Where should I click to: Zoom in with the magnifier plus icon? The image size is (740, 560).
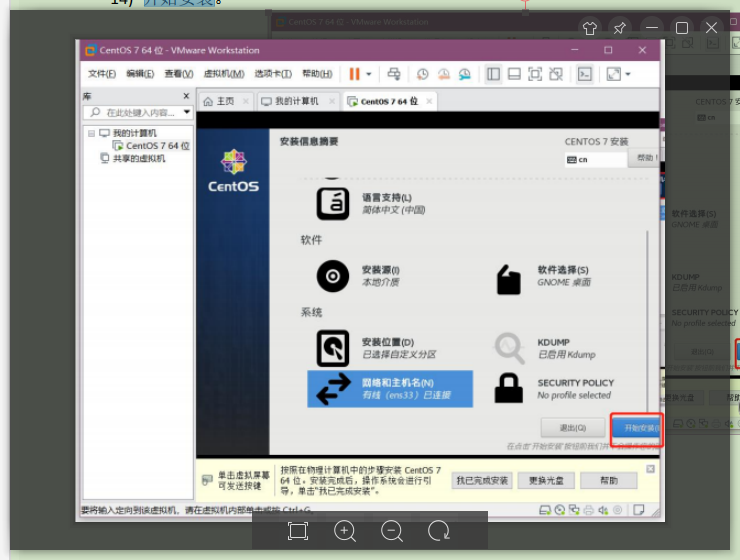pos(345,531)
